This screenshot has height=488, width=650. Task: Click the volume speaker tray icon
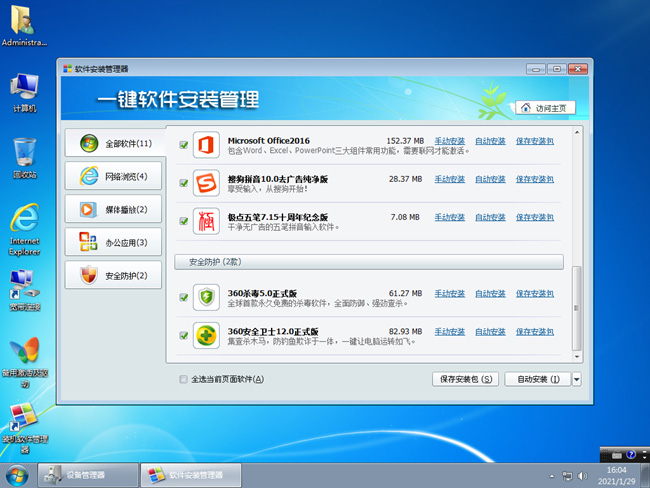582,476
